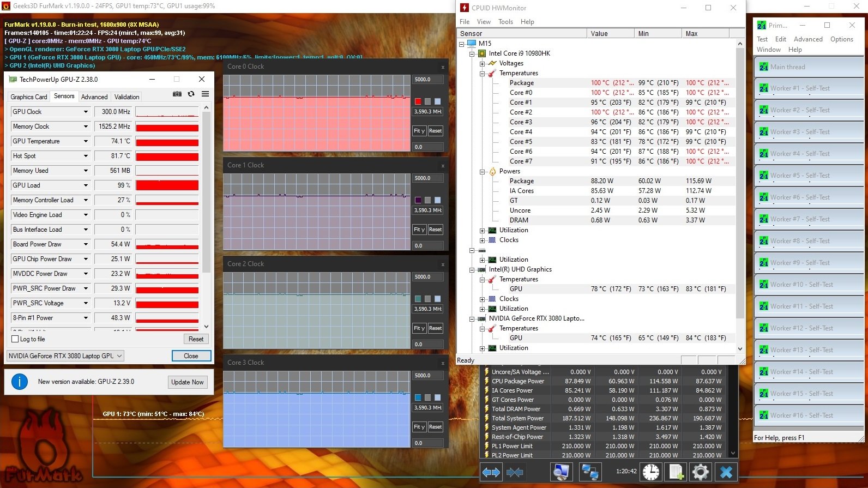The width and height of the screenshot is (868, 488).
Task: Open the HWMonitor View menu
Action: click(x=484, y=22)
